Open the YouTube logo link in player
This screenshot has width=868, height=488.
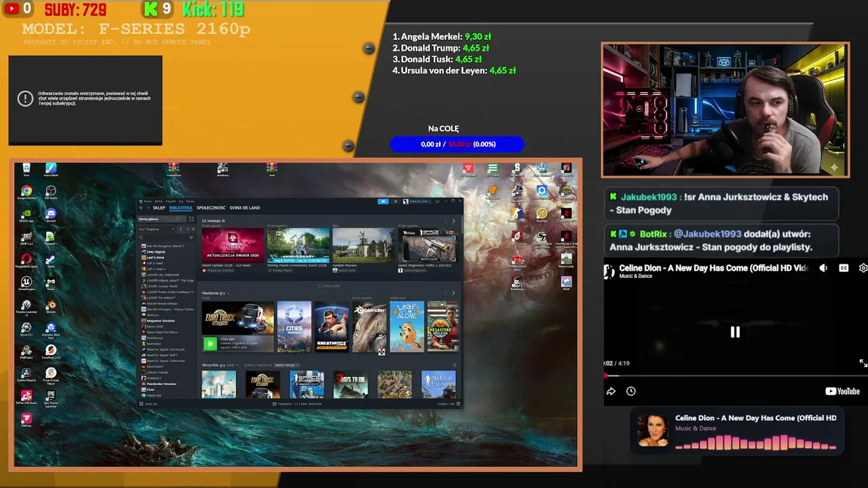(x=842, y=391)
